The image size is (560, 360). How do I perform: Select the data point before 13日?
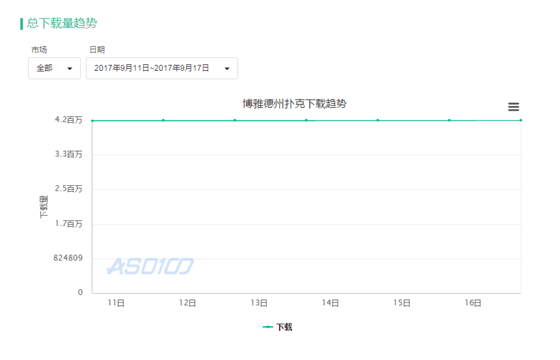(235, 120)
